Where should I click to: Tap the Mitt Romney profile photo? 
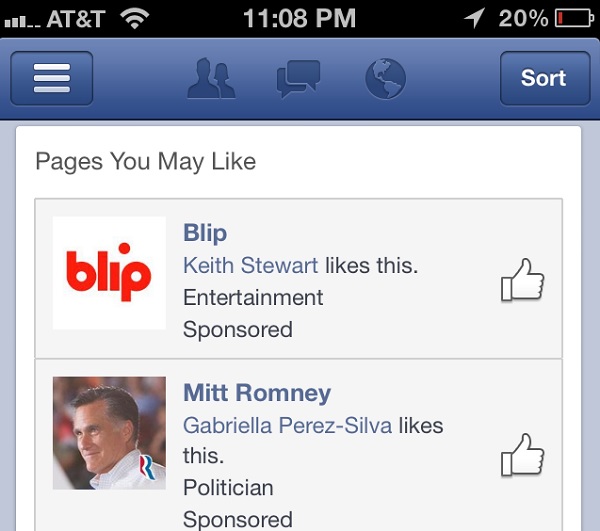109,433
